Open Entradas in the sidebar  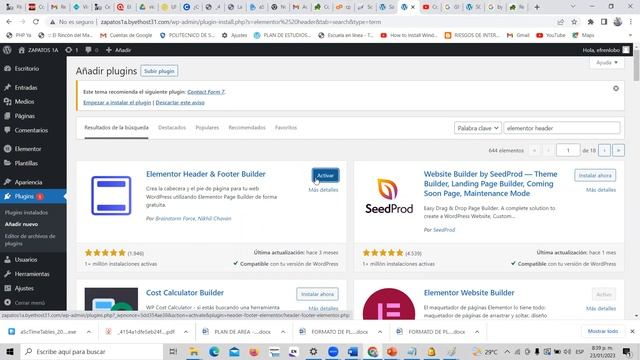(x=26, y=87)
